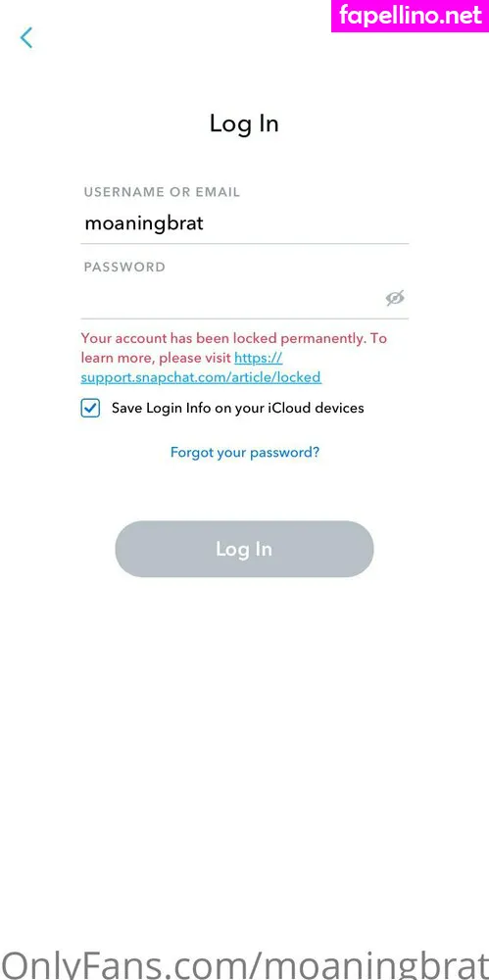Viewport: 489px width, 980px height.
Task: Focus the username field containing moaningbrat
Action: (245, 223)
